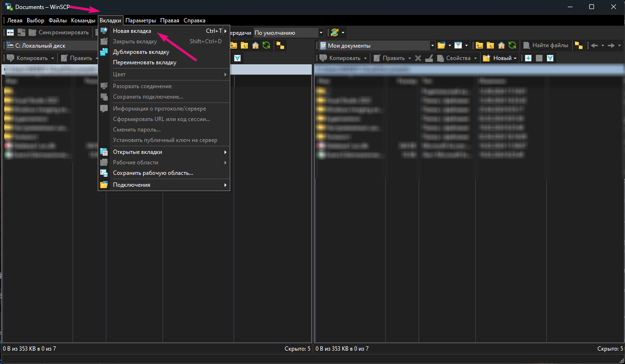The width and height of the screenshot is (625, 364).
Task: Click the right panel 0 B из 353 KB status text
Action: pyautogui.click(x=342, y=349)
